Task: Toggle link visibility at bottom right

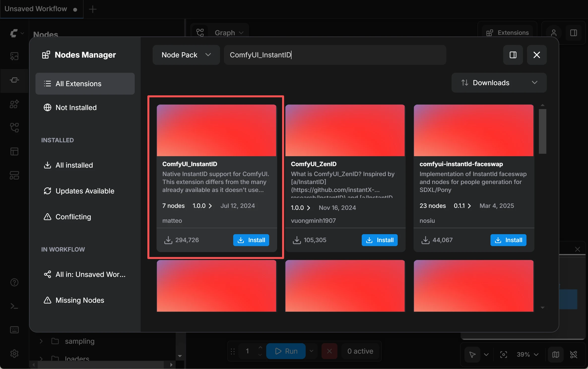Action: [x=574, y=355]
